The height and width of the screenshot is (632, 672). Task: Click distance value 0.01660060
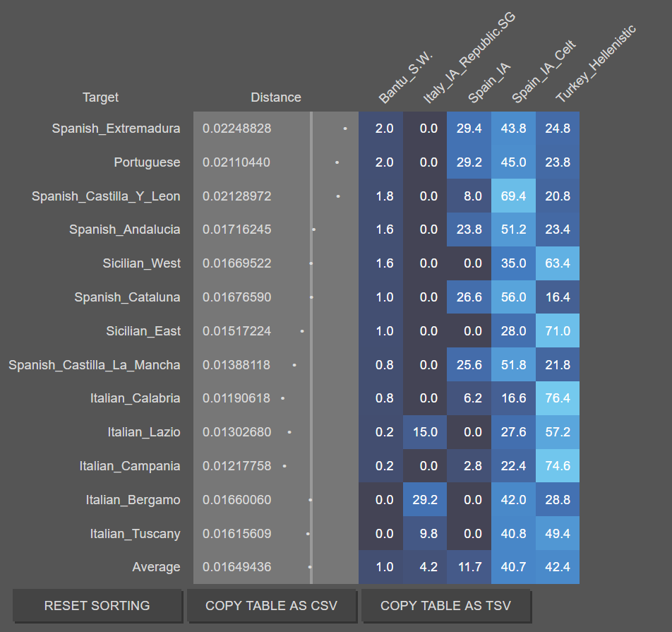pos(237,499)
